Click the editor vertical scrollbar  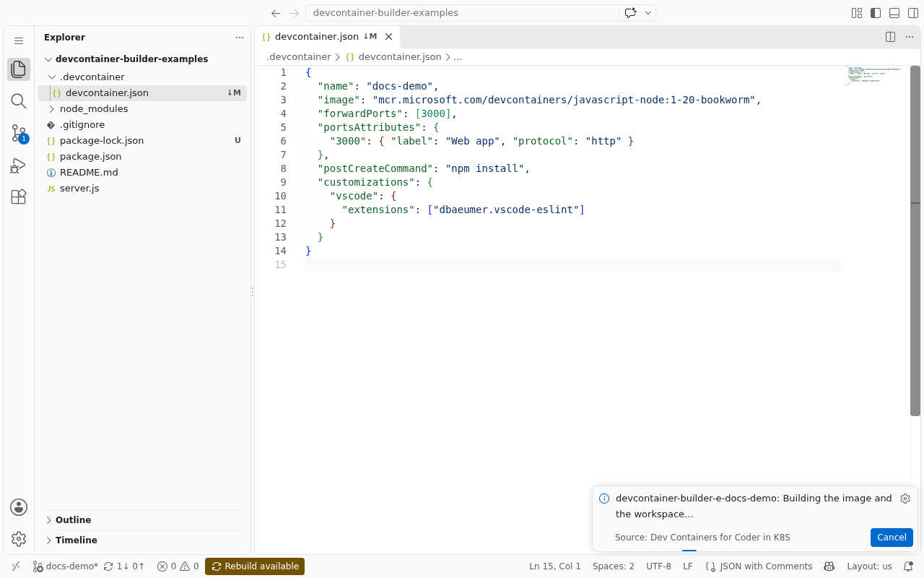click(x=915, y=241)
